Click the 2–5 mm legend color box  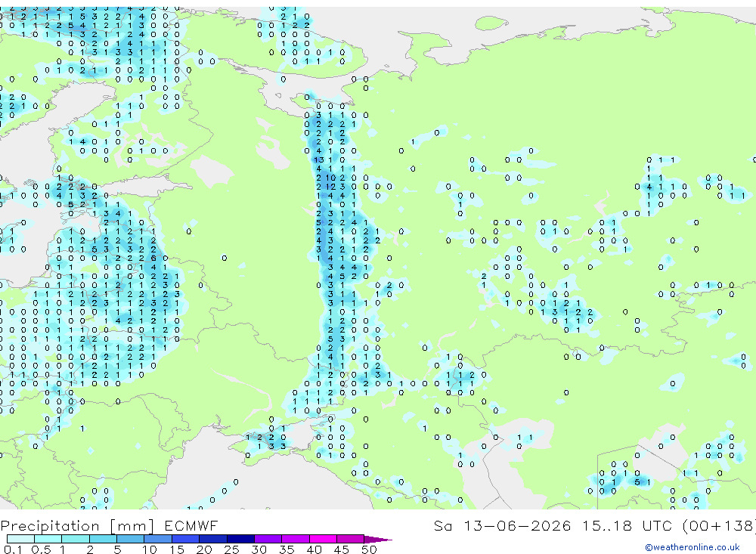(x=103, y=539)
